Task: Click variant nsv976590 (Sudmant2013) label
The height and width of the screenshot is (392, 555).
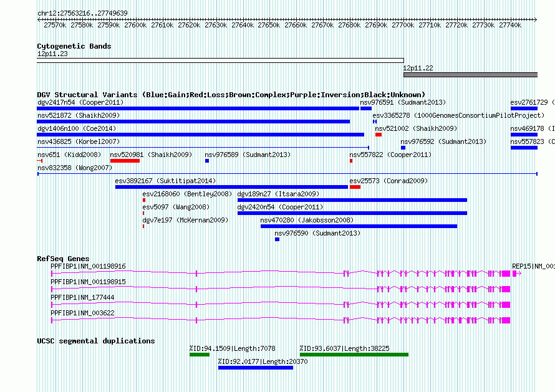Action: click(x=317, y=233)
